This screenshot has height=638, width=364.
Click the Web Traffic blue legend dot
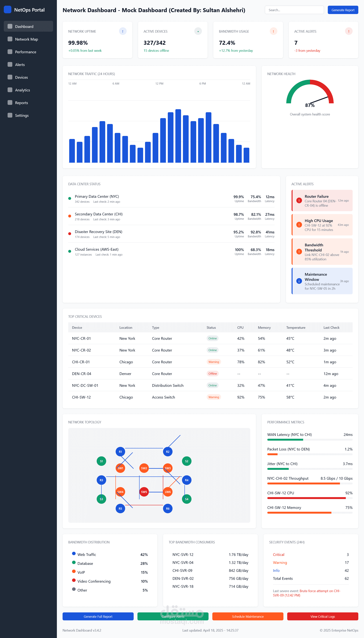pyautogui.click(x=74, y=553)
